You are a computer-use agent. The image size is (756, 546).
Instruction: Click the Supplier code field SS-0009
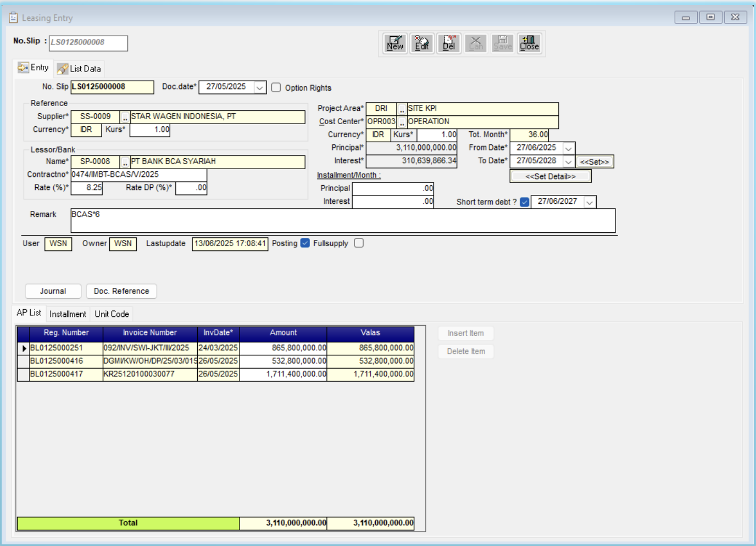(96, 117)
